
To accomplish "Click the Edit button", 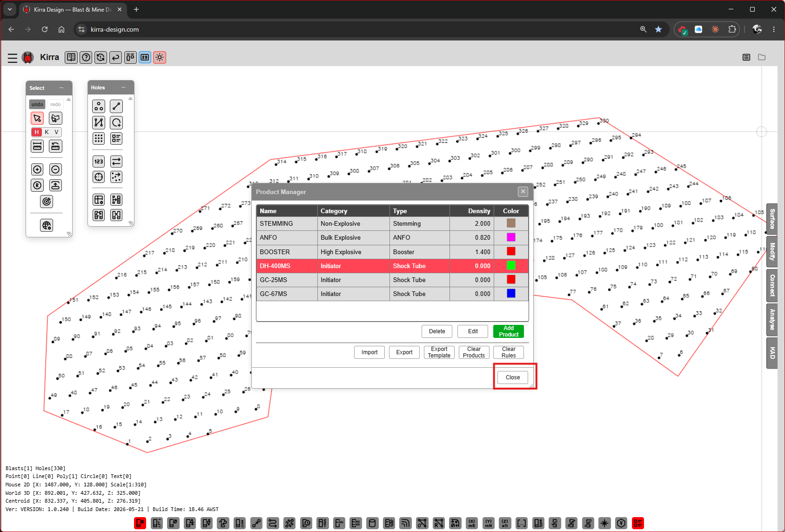I will (473, 331).
